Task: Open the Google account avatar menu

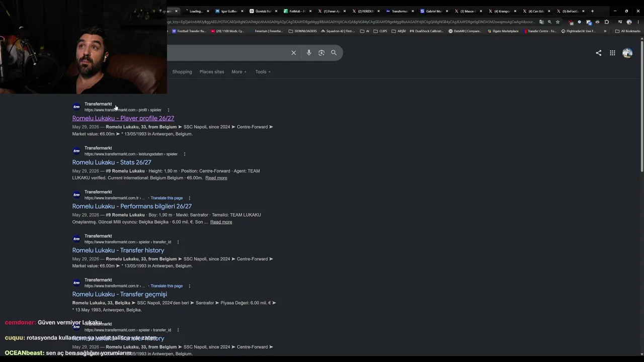Action: tap(627, 53)
